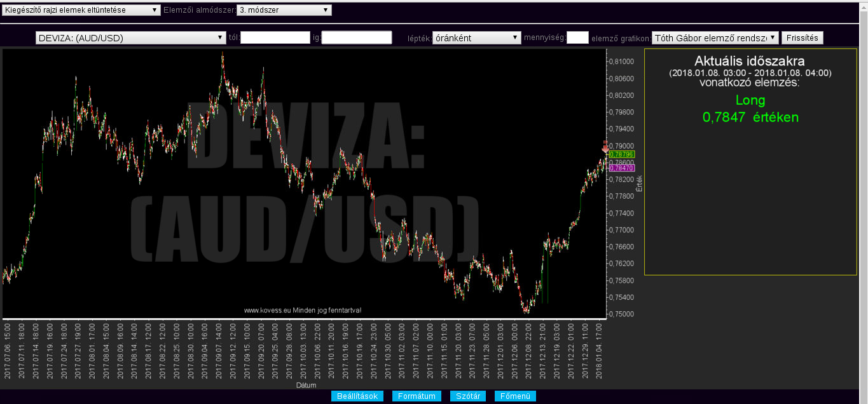Viewport: 868px width, 404px height.
Task: Open the Formátum menu
Action: 417,396
